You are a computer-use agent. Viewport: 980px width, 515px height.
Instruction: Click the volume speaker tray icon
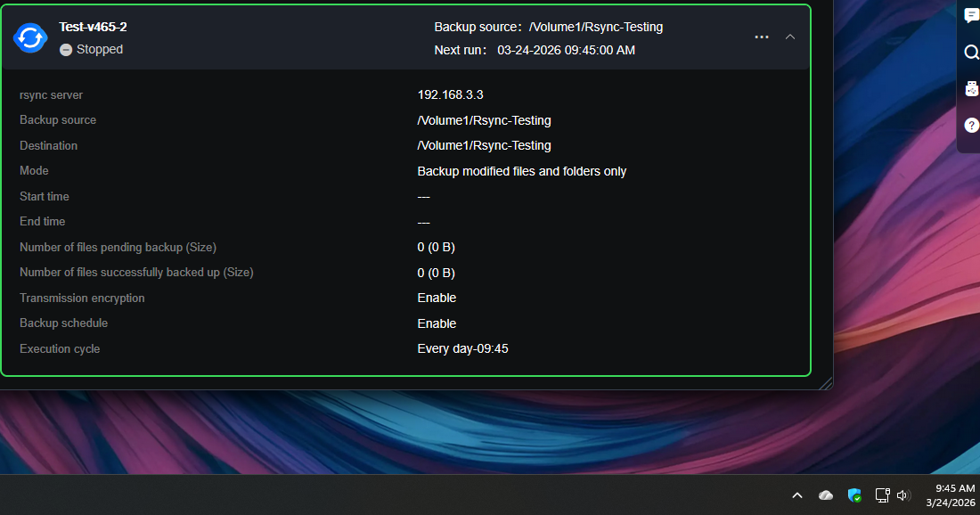tap(903, 495)
